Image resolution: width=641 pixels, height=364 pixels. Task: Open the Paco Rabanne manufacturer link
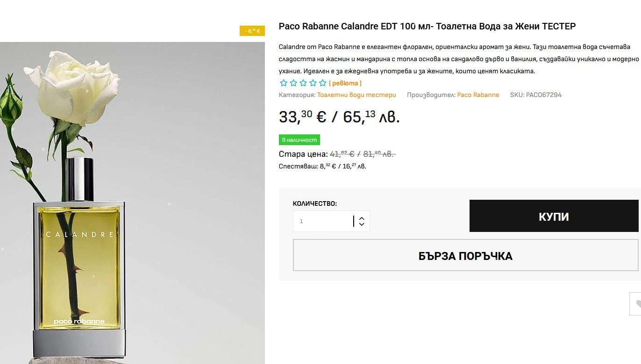(x=478, y=95)
